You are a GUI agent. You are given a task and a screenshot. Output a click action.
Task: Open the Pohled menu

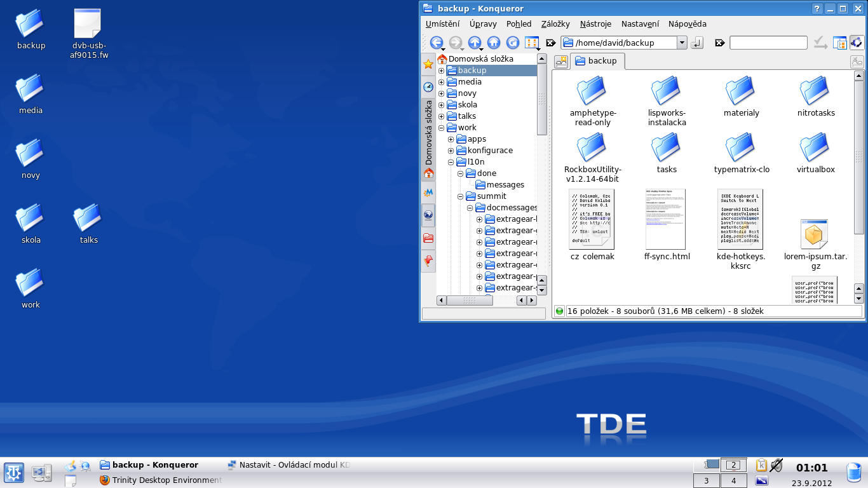point(519,24)
